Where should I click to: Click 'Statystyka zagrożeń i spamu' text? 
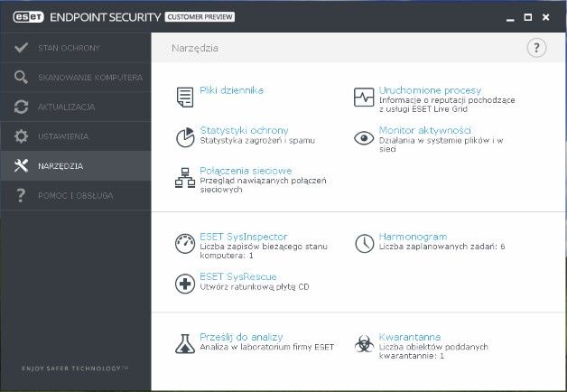coord(257,140)
